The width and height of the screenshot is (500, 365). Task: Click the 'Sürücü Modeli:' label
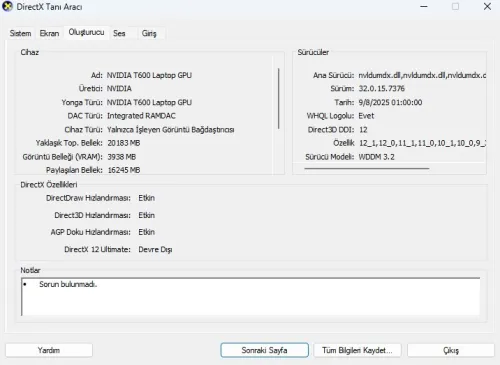tap(330, 157)
